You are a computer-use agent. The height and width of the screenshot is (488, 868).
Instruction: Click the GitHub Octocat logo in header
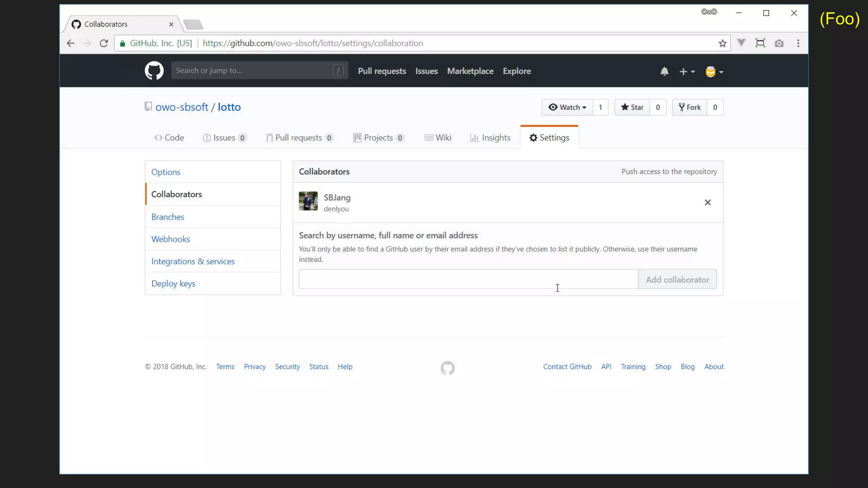point(154,71)
